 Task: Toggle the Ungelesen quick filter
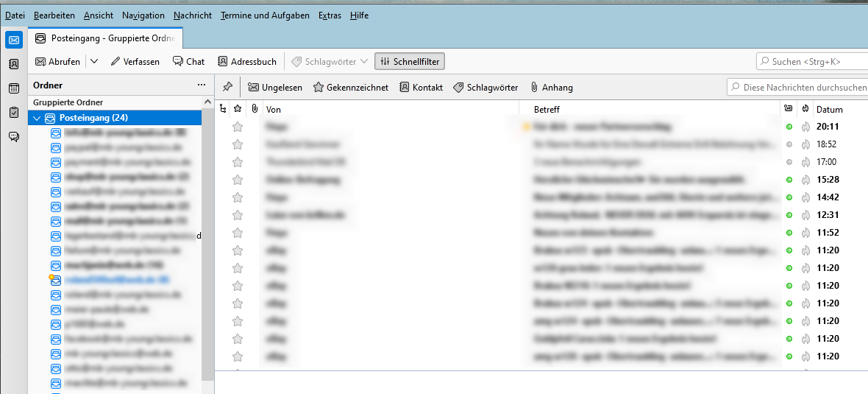click(x=274, y=87)
